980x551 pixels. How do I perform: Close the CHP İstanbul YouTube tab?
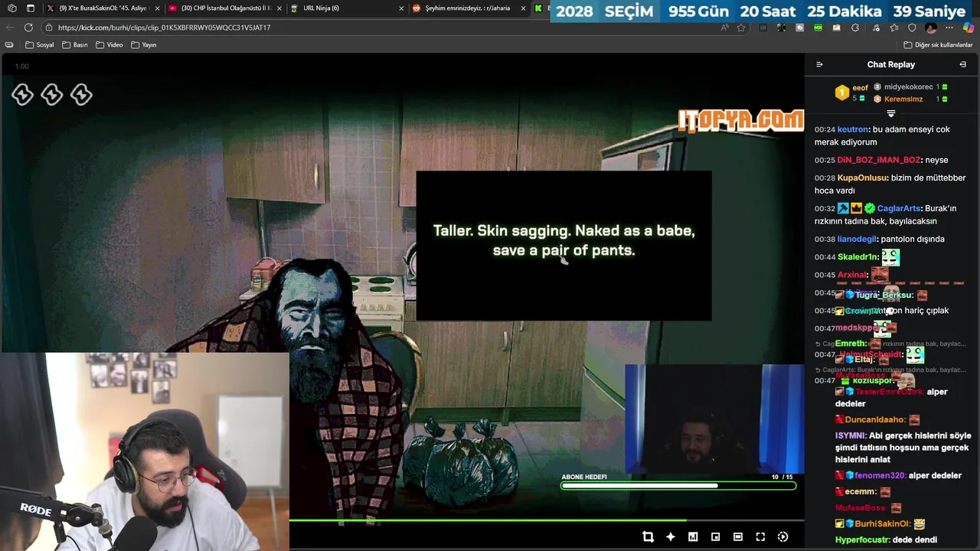click(x=279, y=8)
